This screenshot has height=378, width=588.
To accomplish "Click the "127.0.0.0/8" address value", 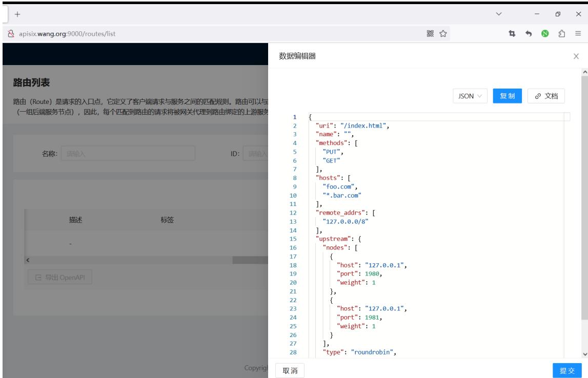I will click(x=346, y=221).
